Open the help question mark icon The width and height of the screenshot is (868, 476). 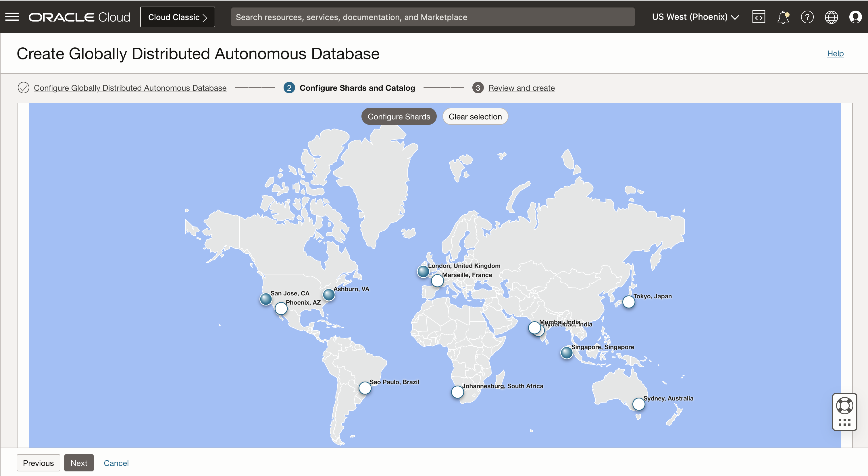click(x=807, y=17)
